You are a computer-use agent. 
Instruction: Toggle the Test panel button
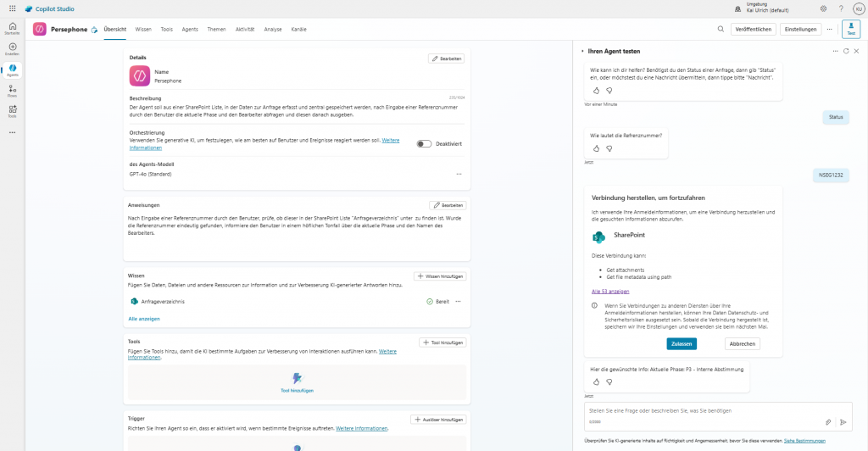pos(850,29)
